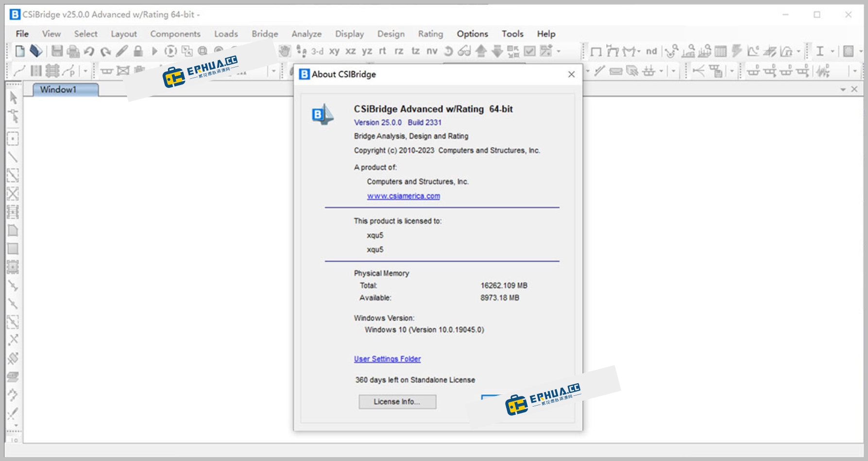Image resolution: width=868 pixels, height=461 pixels.
Task: Click the show tables grid icon
Action: tap(721, 51)
